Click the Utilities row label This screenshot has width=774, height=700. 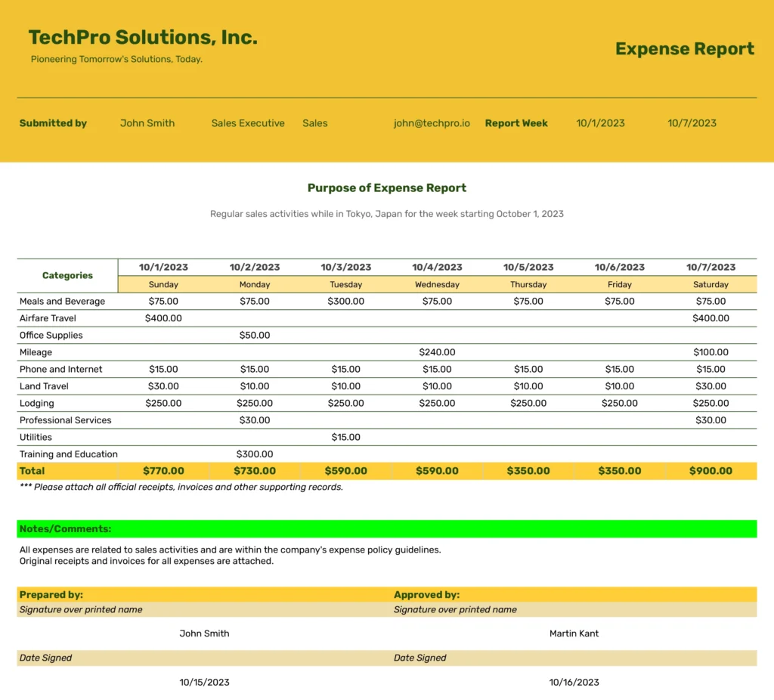pos(36,438)
